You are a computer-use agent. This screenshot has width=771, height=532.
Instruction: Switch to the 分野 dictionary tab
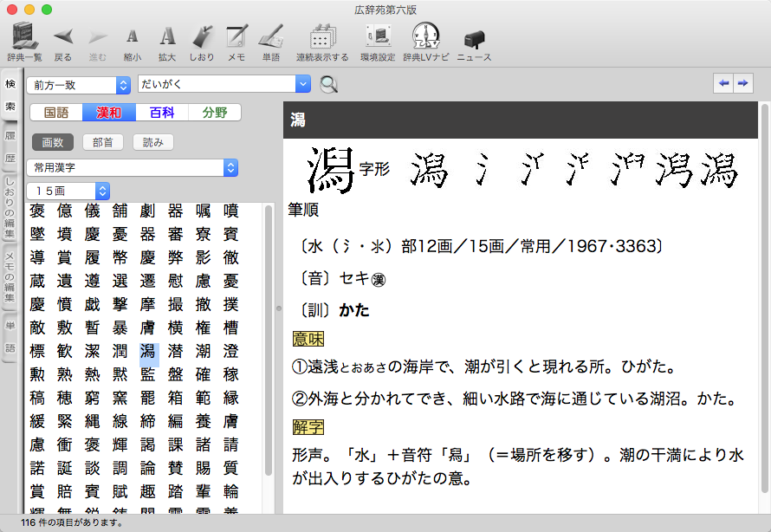(x=215, y=113)
